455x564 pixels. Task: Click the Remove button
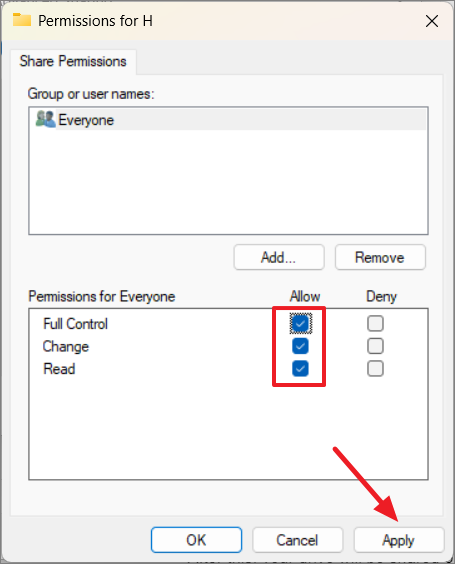[x=380, y=257]
